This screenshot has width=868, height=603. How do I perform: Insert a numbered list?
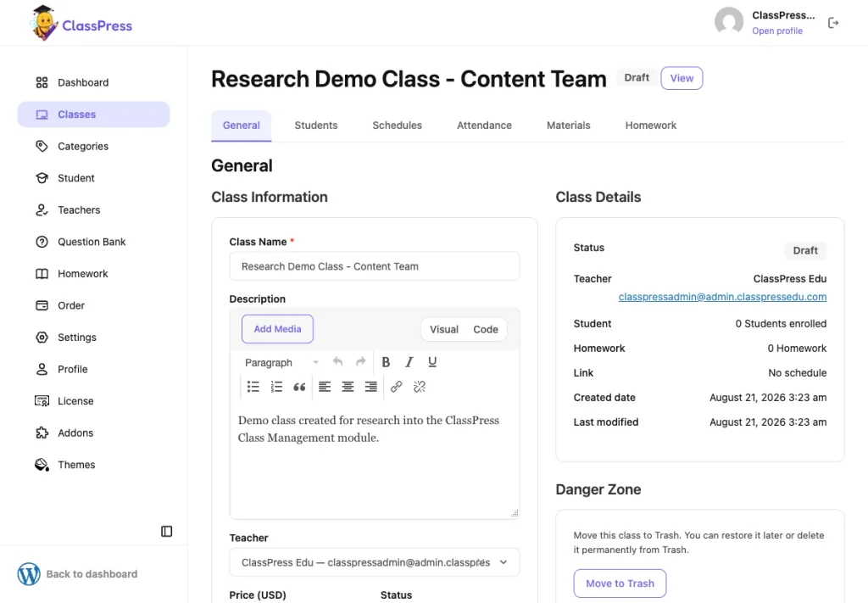276,387
